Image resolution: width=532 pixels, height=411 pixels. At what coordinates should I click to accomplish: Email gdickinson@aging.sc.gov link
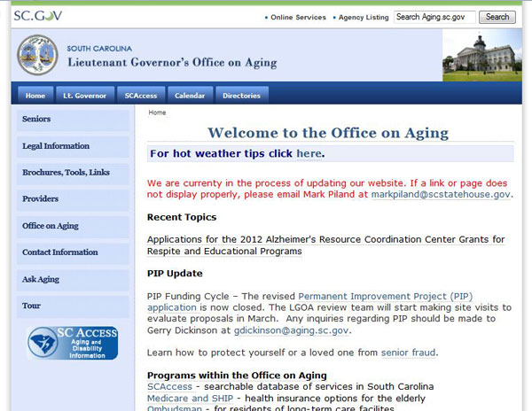coord(291,330)
